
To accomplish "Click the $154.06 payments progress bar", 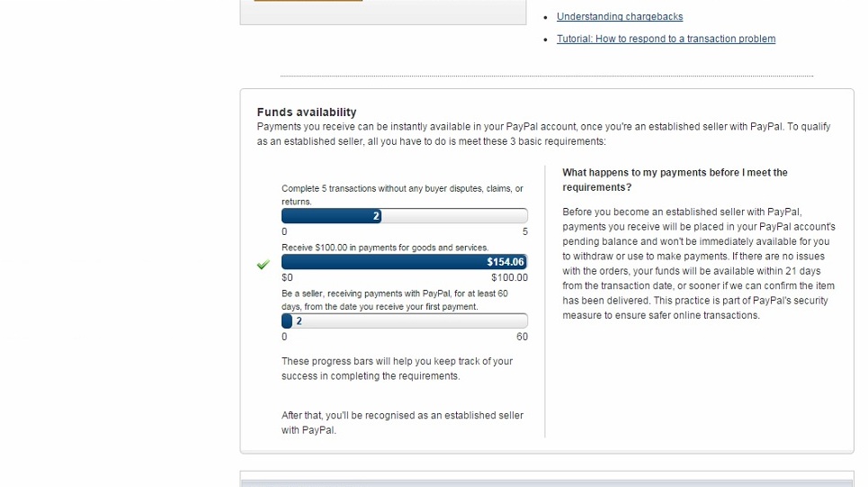I will 404,262.
